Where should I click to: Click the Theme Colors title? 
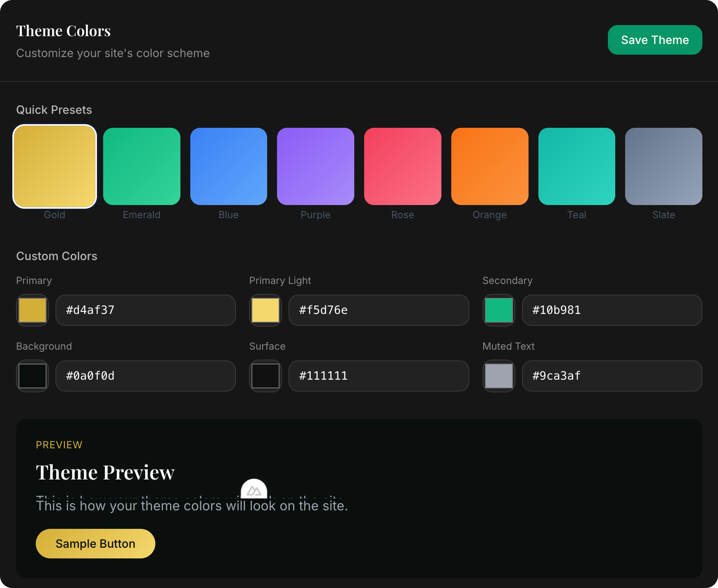pos(63,31)
